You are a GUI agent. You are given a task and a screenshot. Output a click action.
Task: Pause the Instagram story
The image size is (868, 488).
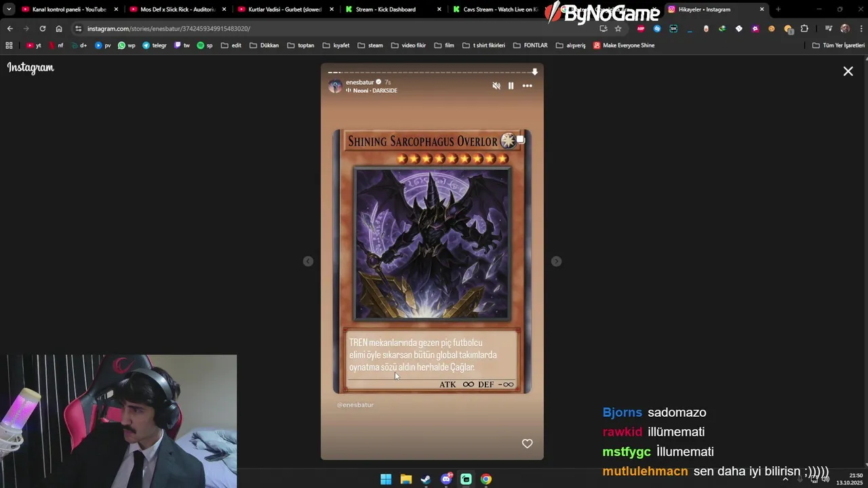pyautogui.click(x=511, y=86)
